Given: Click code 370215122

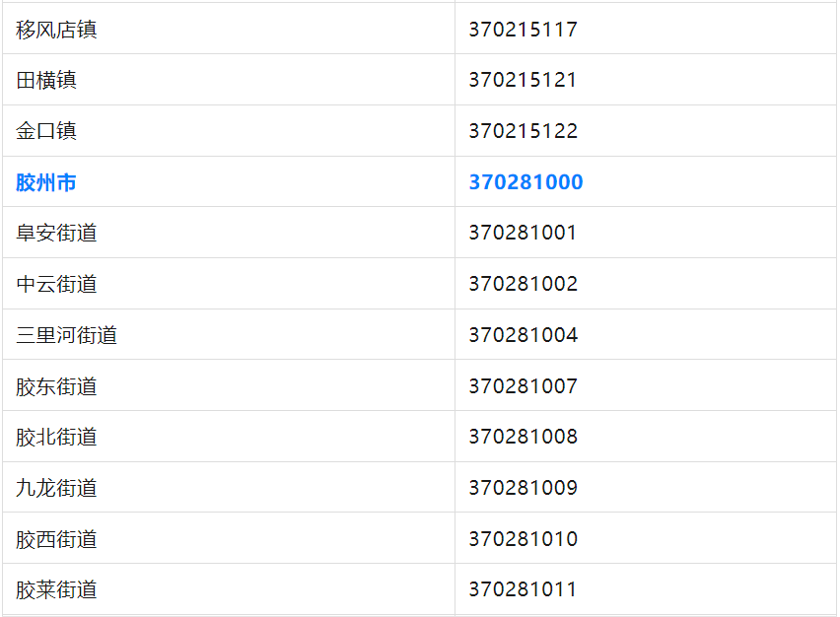Looking at the screenshot, I should pos(523,131).
